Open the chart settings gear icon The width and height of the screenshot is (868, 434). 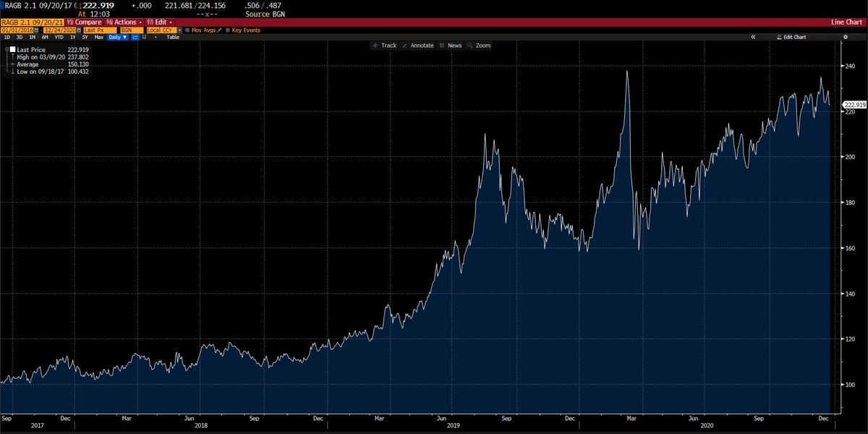(846, 37)
